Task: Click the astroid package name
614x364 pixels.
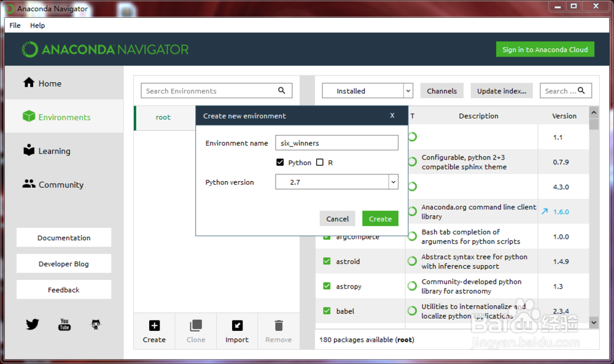Action: [348, 261]
